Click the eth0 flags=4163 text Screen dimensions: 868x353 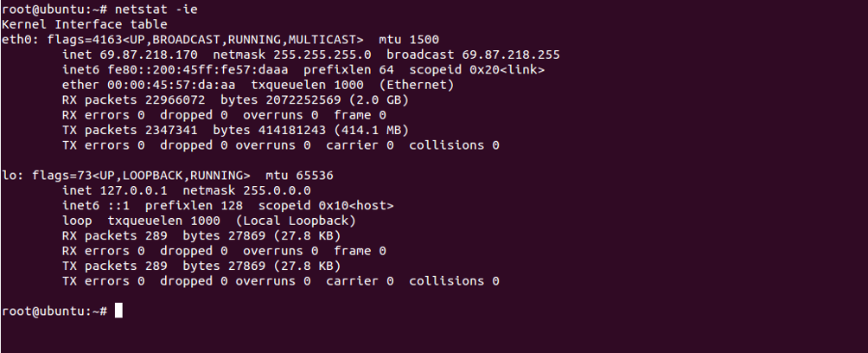click(85, 39)
